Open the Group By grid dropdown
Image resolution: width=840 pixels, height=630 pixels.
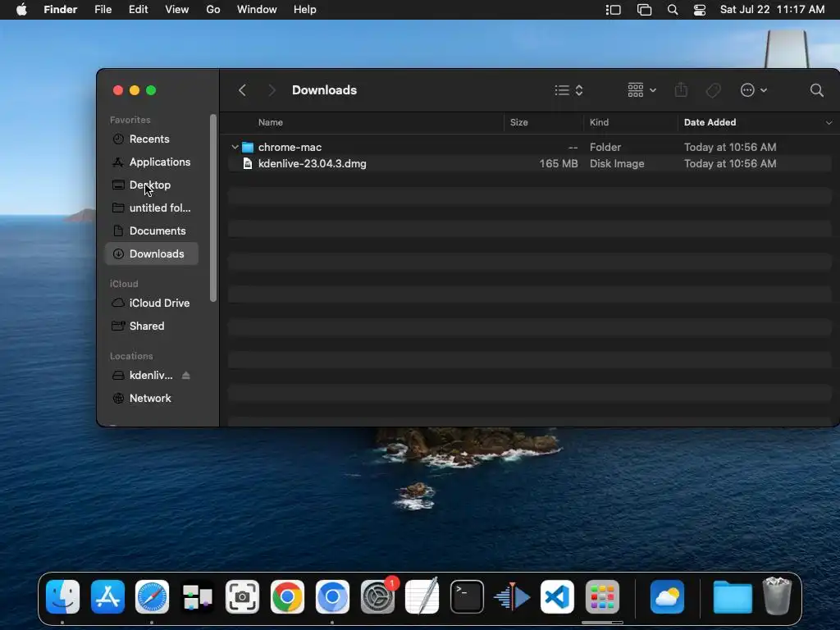(641, 90)
